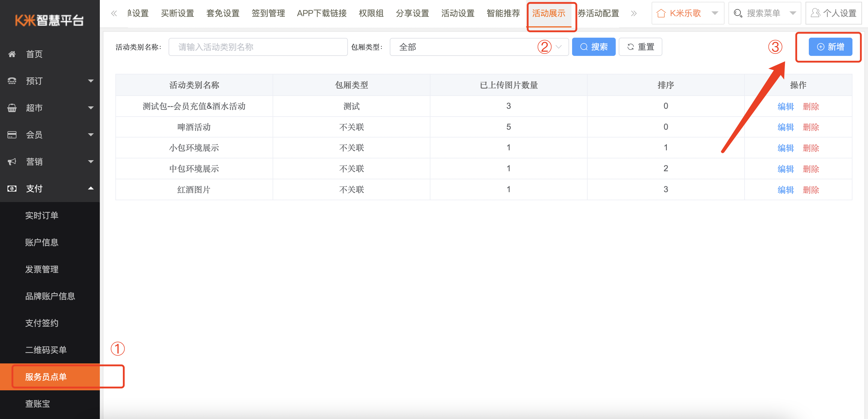Switch to the APP下载链接 tab
Image resolution: width=868 pixels, height=419 pixels.
point(322,13)
